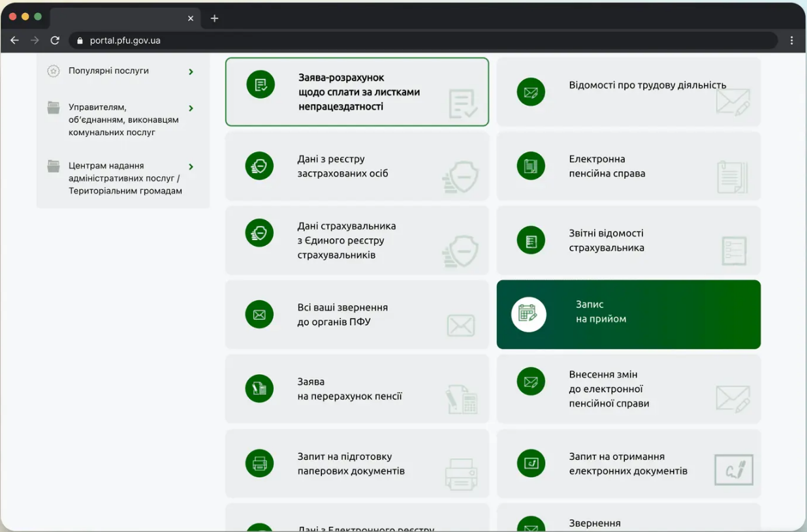Click the browser address bar with portal.pfu.gov.ua
The image size is (807, 532).
pos(418,40)
